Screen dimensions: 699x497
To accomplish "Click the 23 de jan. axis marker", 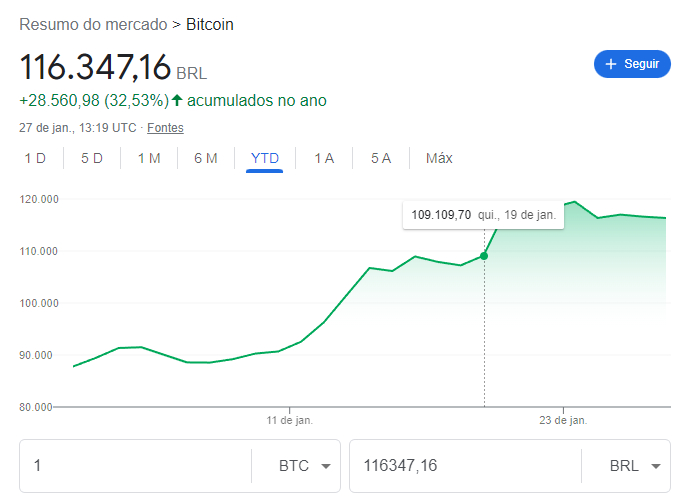I will [563, 420].
